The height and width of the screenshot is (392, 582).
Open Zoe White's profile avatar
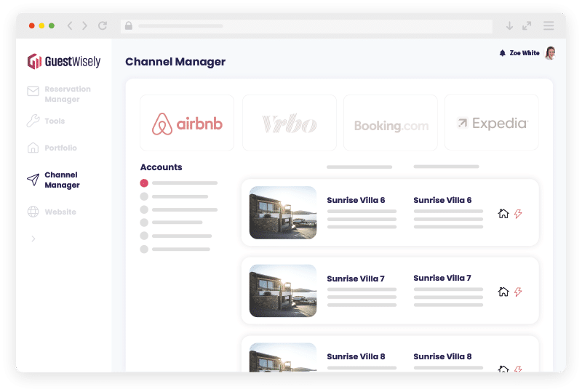coord(550,53)
